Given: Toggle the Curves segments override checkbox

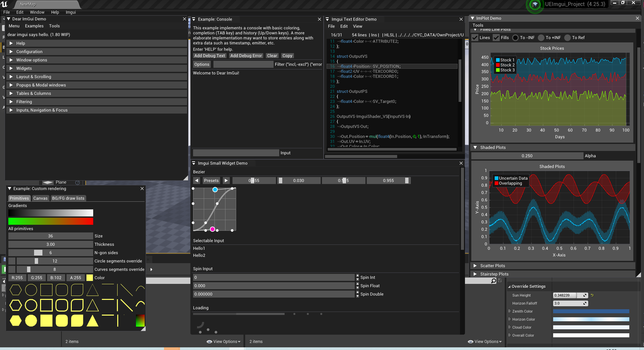Looking at the screenshot, I should pos(12,270).
